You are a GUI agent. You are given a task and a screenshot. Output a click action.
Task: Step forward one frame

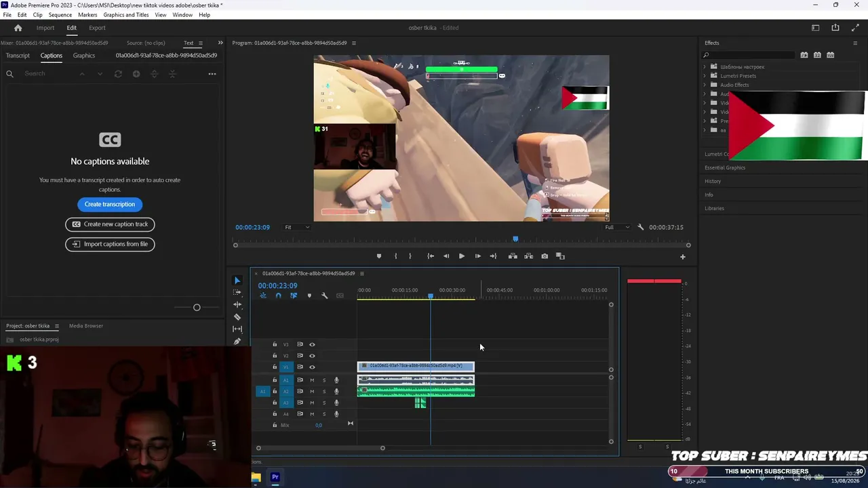478,256
